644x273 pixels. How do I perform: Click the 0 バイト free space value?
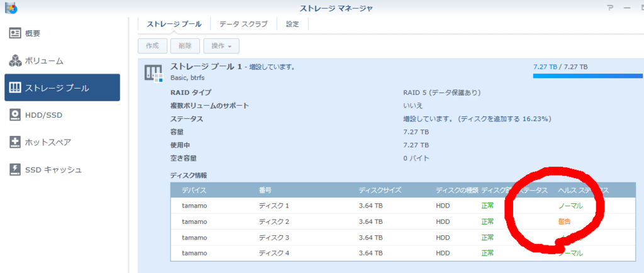416,158
